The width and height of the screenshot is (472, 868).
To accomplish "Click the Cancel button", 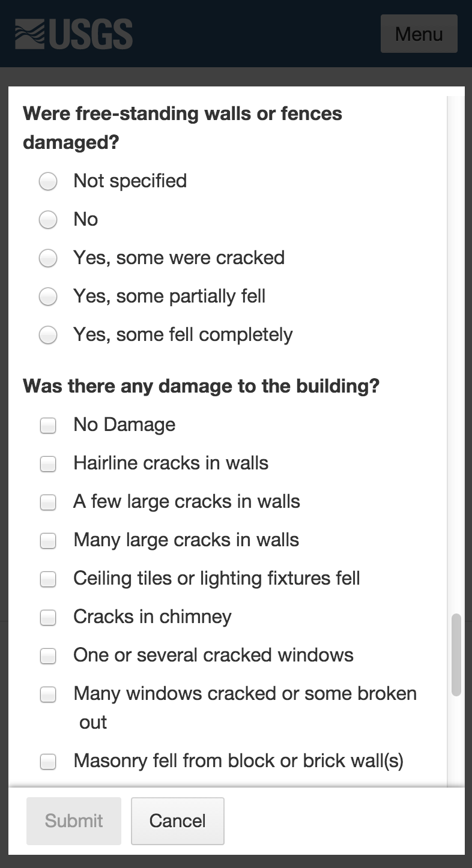I will point(177,821).
